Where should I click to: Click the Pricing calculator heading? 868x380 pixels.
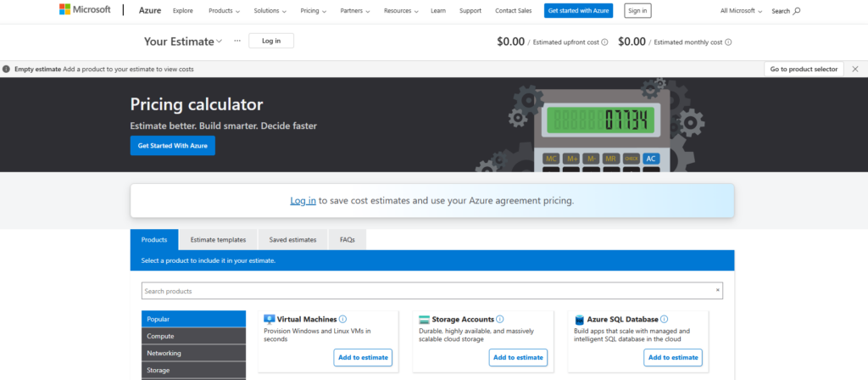(197, 104)
